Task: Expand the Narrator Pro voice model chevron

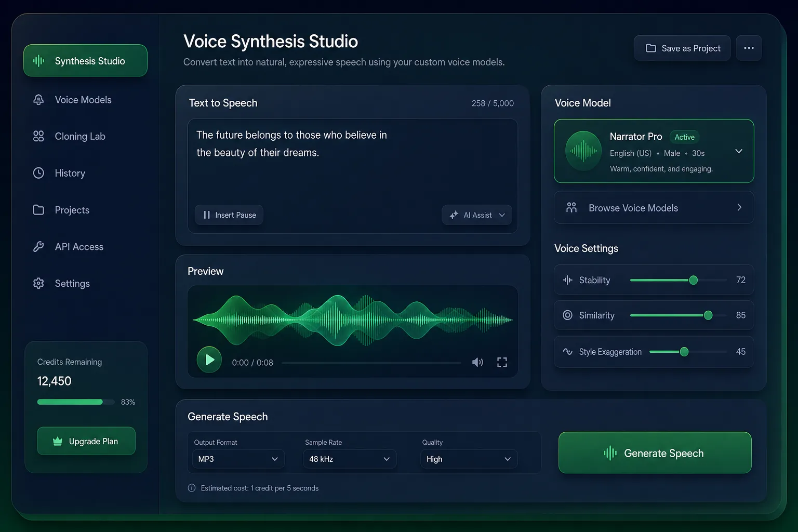Action: click(x=739, y=151)
